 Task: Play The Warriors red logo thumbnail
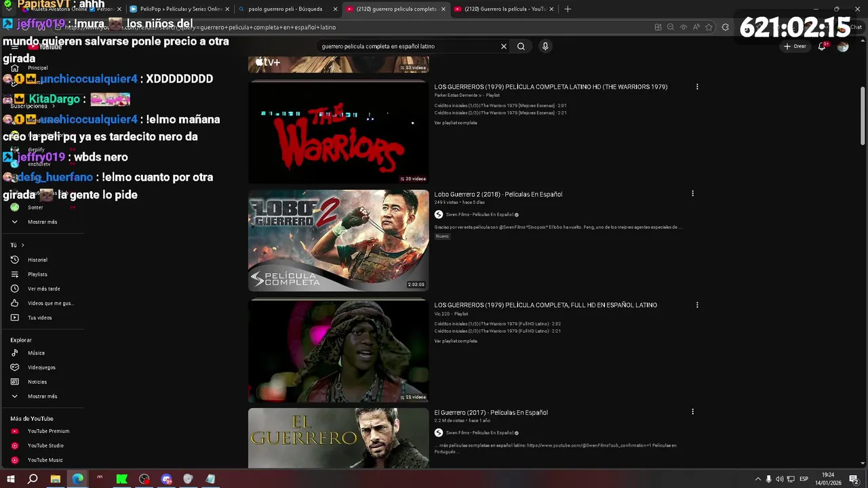click(x=338, y=132)
